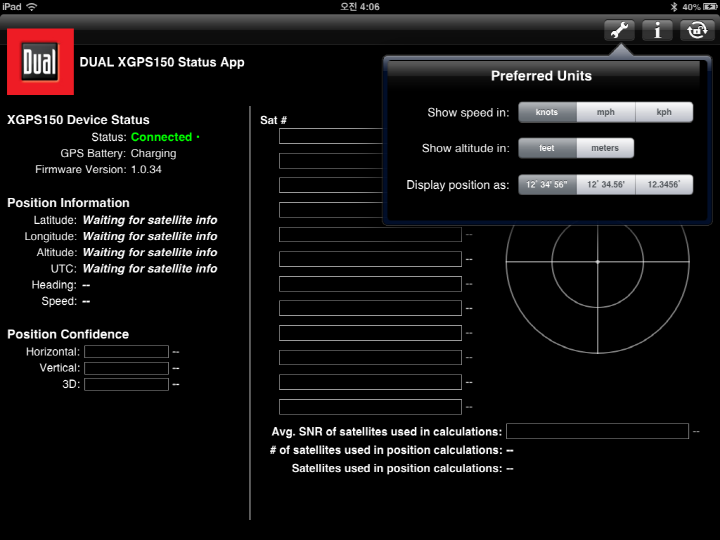The image size is (720, 540).
Task: Tap the Avg. SNR progress bar
Action: coord(597,431)
